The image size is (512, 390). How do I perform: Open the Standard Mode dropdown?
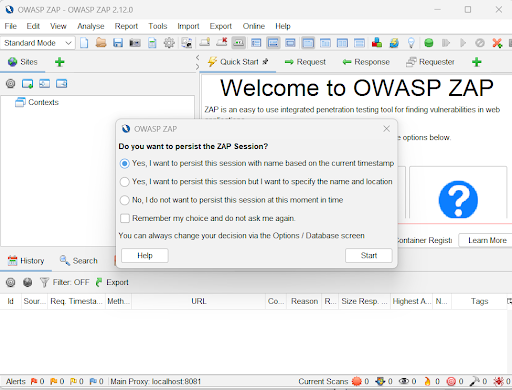click(38, 43)
